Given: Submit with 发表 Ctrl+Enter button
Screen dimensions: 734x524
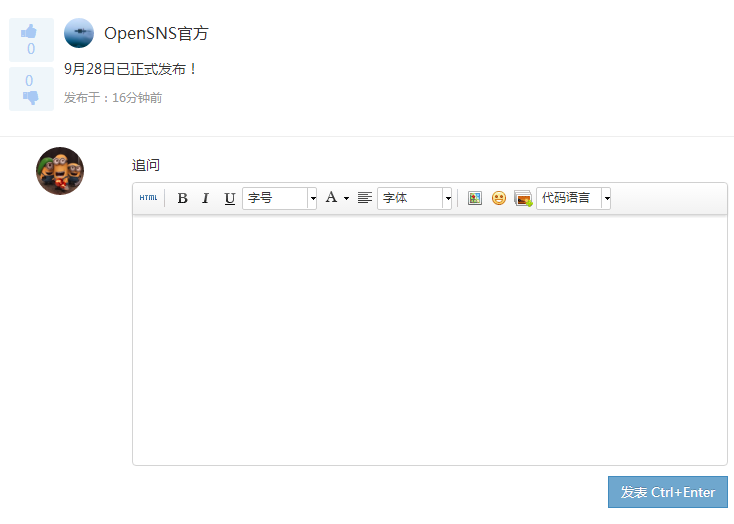Looking at the screenshot, I should 668,492.
